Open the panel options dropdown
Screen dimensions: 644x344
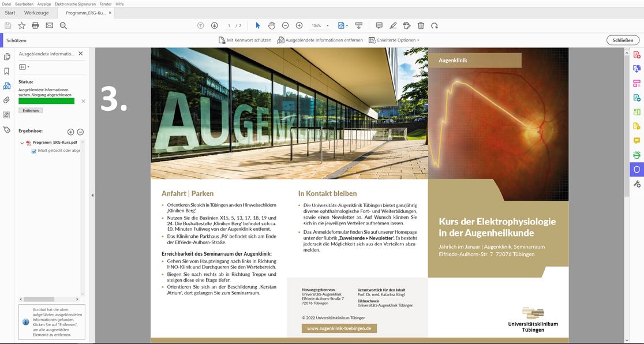point(24,67)
